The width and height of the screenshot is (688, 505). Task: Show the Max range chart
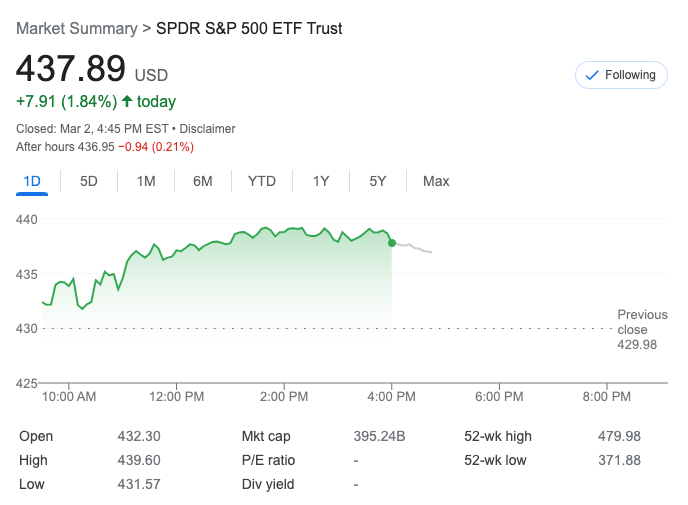pos(436,181)
